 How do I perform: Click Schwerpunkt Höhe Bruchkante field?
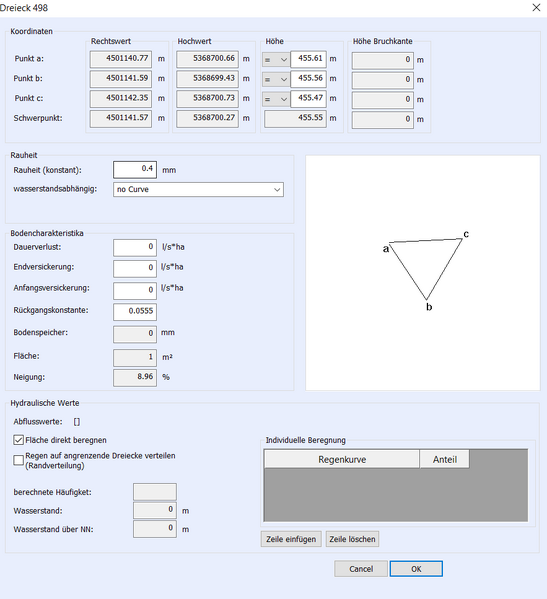coord(383,120)
